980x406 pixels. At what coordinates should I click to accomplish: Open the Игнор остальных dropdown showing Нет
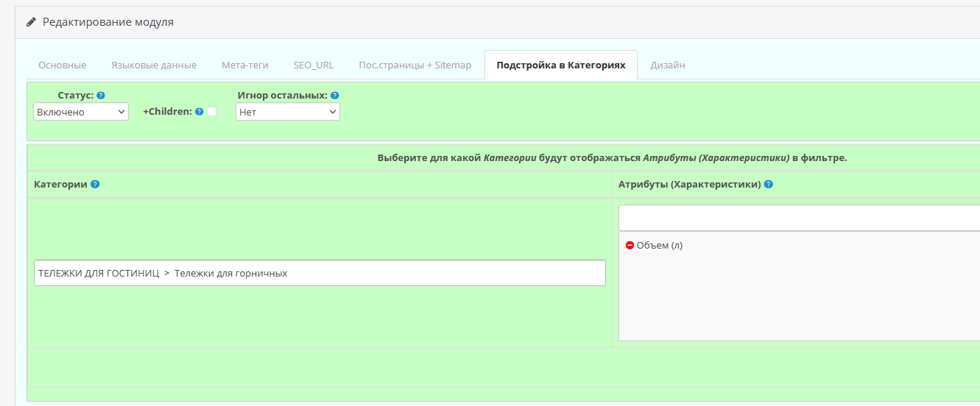pos(288,112)
